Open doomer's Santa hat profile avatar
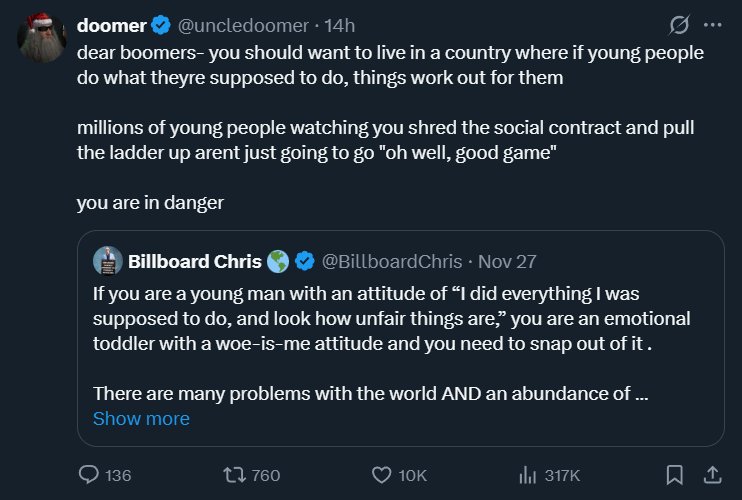The width and height of the screenshot is (742, 500). (43, 38)
